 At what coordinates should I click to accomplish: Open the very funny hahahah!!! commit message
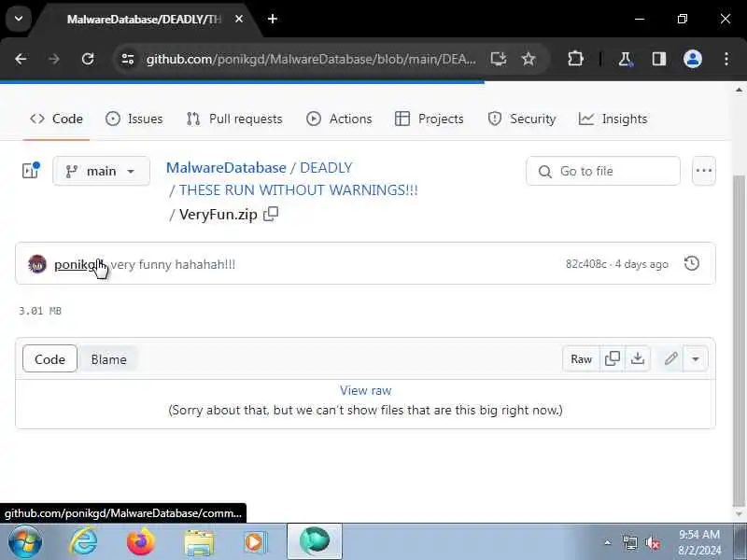pos(173,264)
